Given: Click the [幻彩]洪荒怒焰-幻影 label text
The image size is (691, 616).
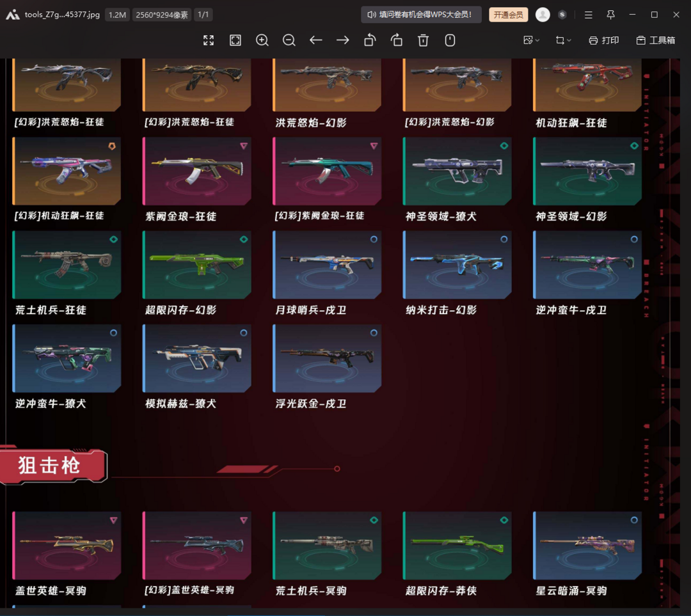Looking at the screenshot, I should [450, 122].
